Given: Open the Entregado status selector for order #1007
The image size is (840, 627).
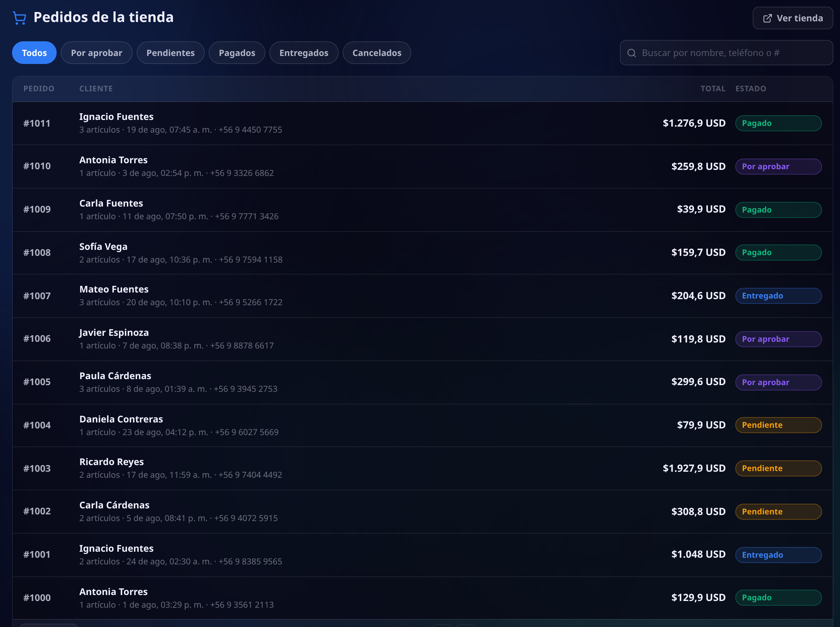Looking at the screenshot, I should [778, 296].
